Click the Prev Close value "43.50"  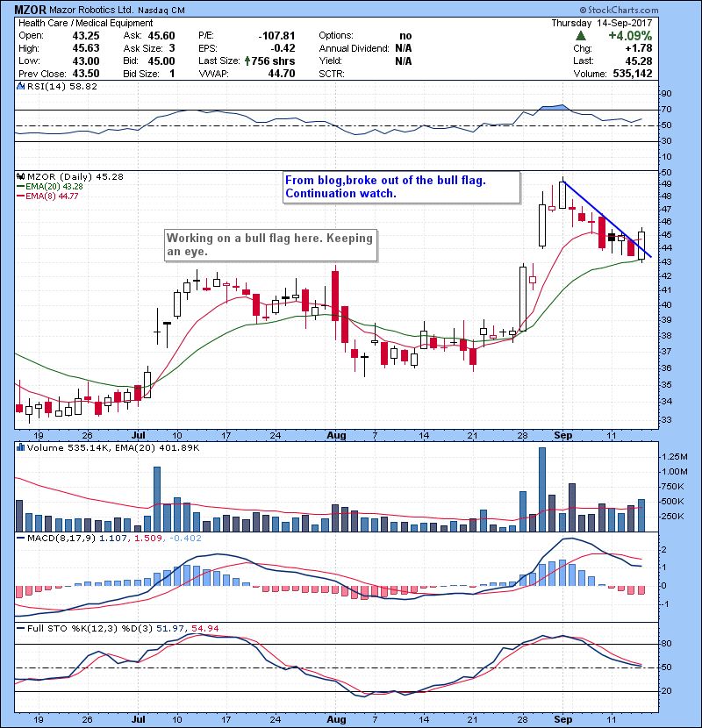[x=86, y=74]
